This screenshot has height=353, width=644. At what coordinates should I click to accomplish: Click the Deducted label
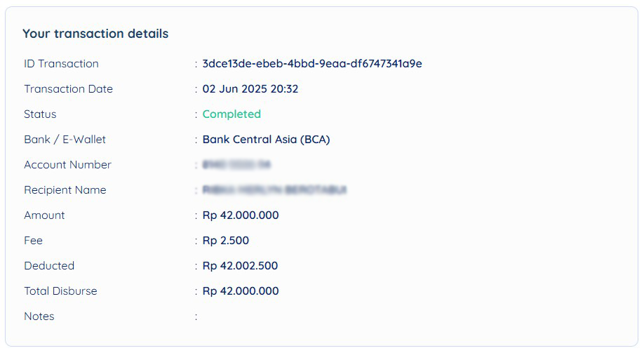tap(49, 266)
